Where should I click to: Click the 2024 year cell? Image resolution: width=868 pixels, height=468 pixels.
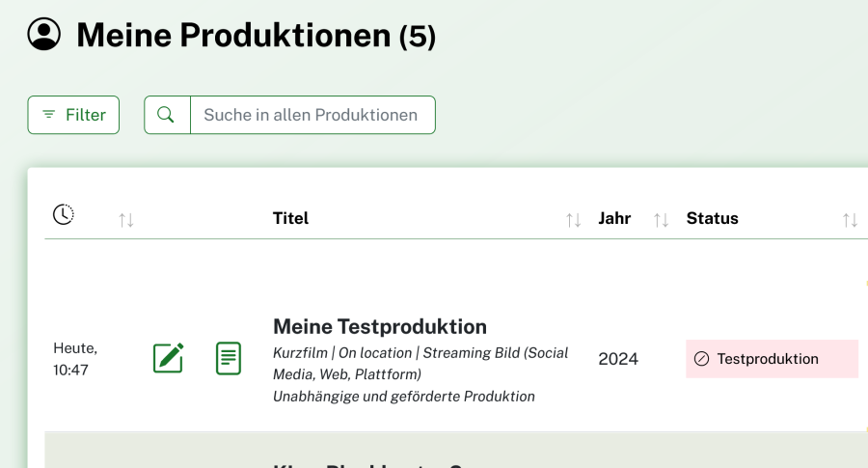tap(618, 359)
